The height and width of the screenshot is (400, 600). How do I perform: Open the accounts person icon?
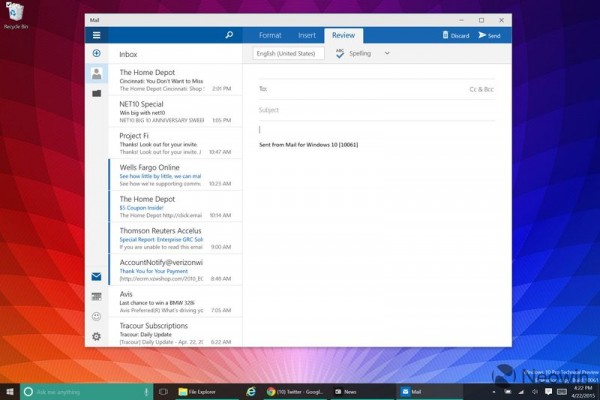(97, 73)
